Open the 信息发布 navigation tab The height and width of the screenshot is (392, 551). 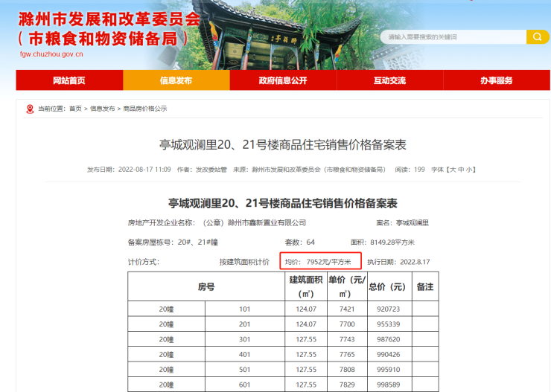tap(176, 80)
